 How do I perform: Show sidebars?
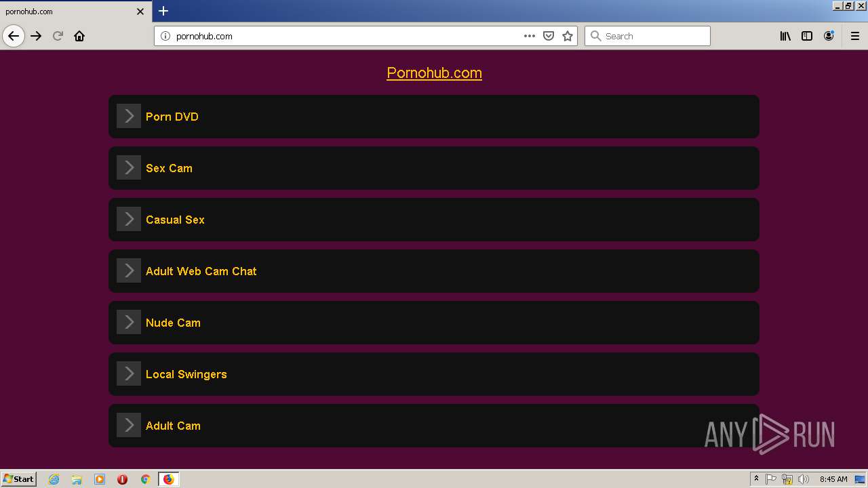coord(807,36)
